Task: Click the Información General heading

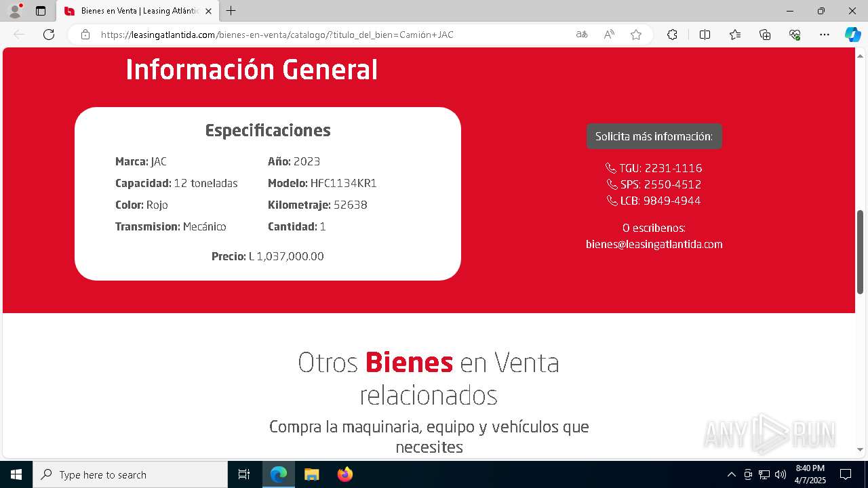Action: (252, 70)
